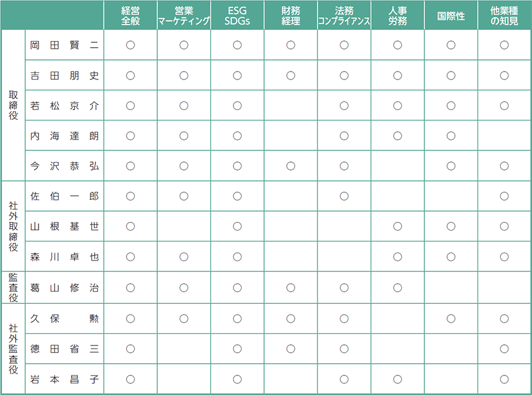Select 岩本昌子's 人事労務 circle

(x=397, y=379)
